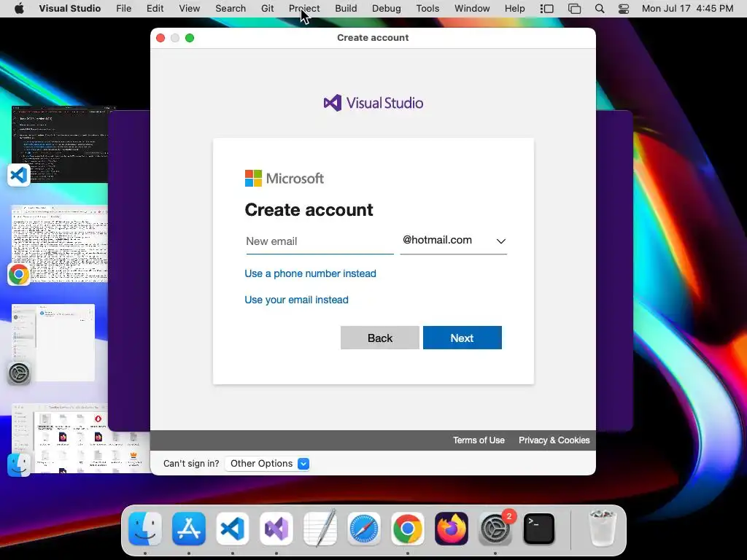Switch to the Chrome window thumbnail
The height and width of the screenshot is (560, 747).
[60, 244]
